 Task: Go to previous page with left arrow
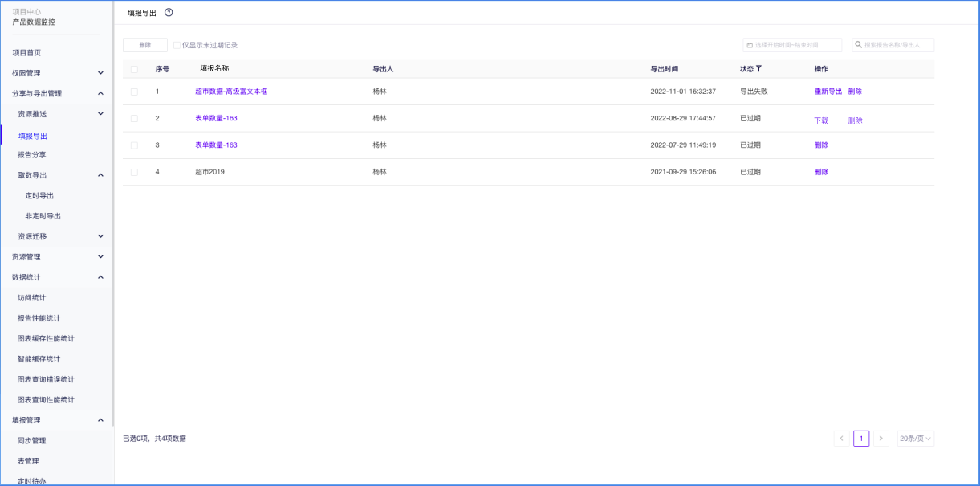click(841, 439)
